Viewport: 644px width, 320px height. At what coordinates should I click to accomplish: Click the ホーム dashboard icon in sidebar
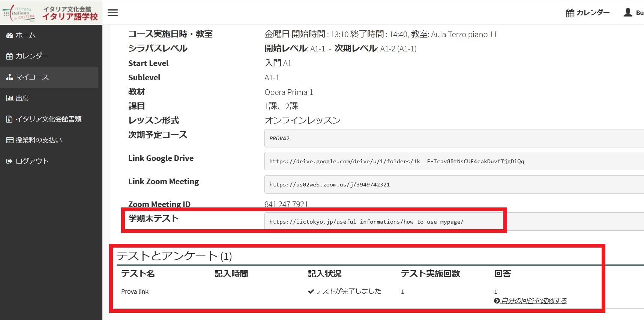point(9,35)
